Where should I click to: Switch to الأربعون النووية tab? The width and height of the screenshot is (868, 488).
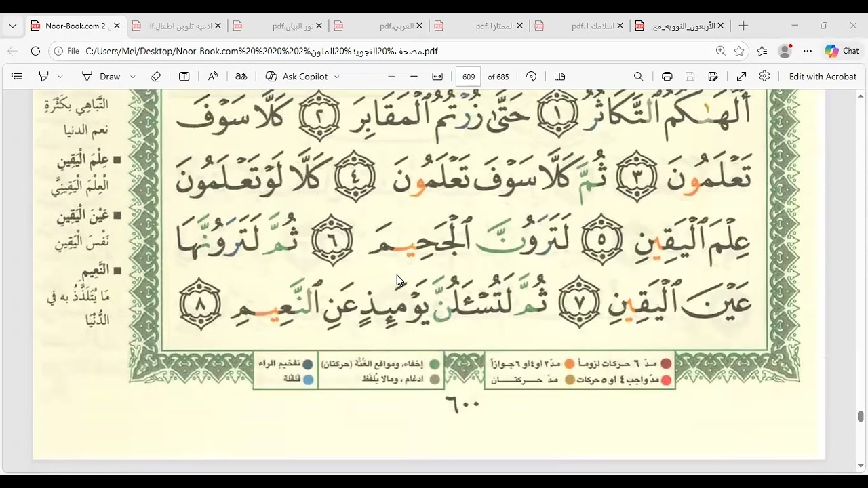click(x=680, y=26)
